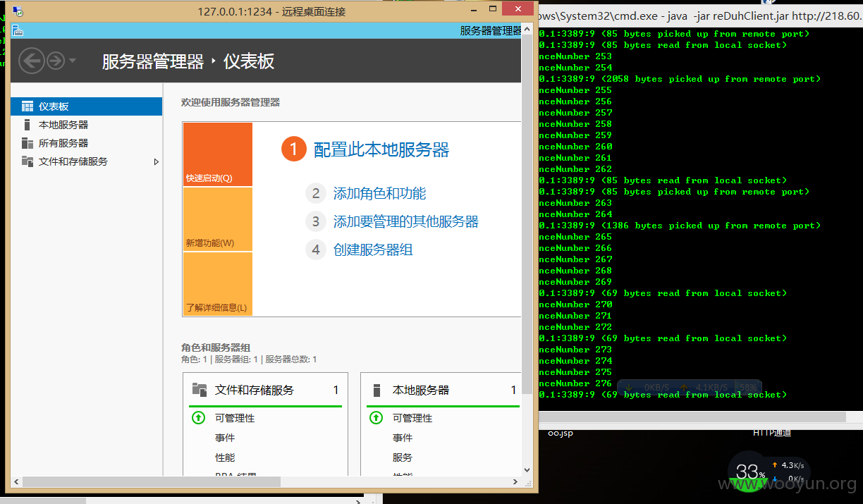This screenshot has width=863, height=504.
Task: Click the 58% floating speed bar
Action: coord(690,387)
